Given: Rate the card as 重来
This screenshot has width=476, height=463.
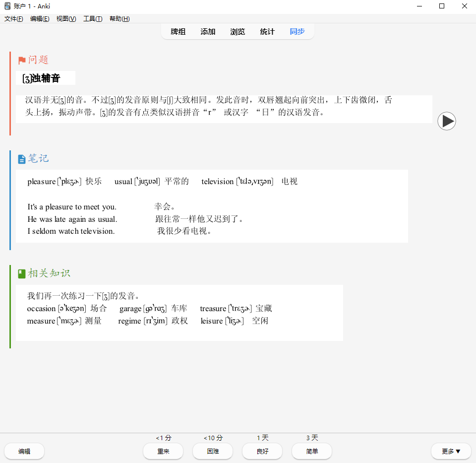Looking at the screenshot, I should coord(163,451).
